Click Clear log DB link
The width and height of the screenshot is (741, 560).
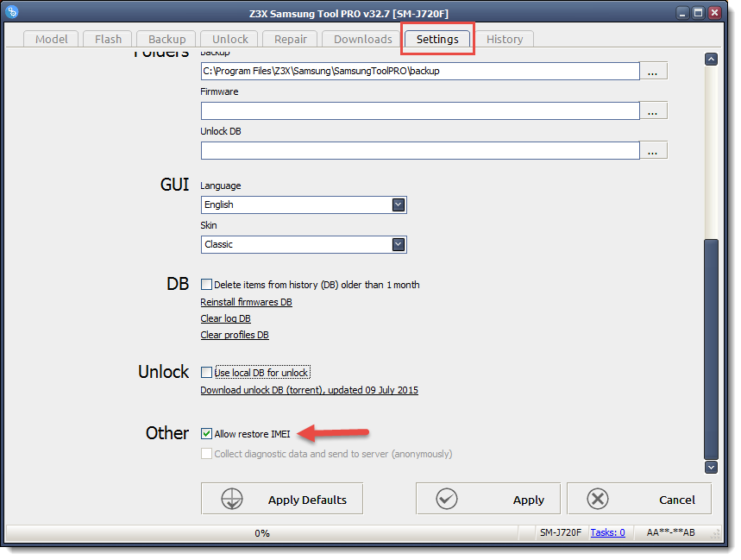[225, 318]
